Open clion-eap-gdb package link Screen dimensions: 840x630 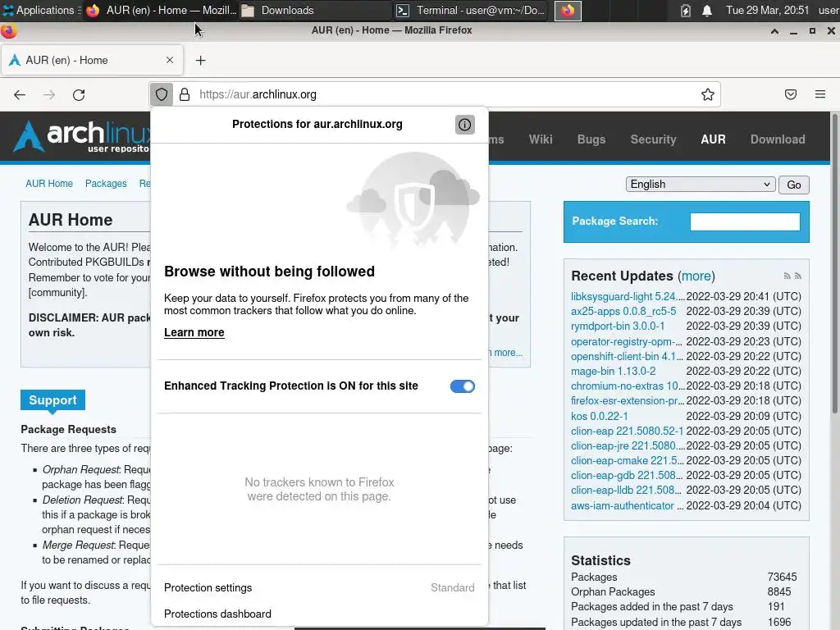pos(627,475)
